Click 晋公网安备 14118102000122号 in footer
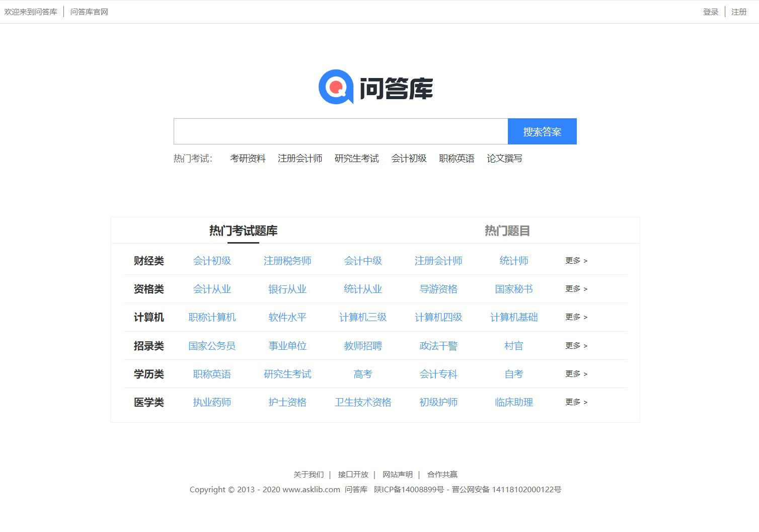Screen dimensions: 759x532 coord(506,489)
